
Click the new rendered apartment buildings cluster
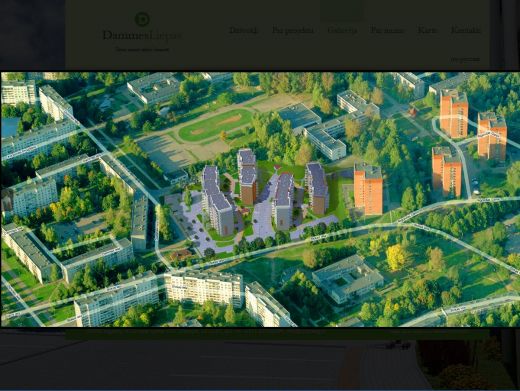265,193
